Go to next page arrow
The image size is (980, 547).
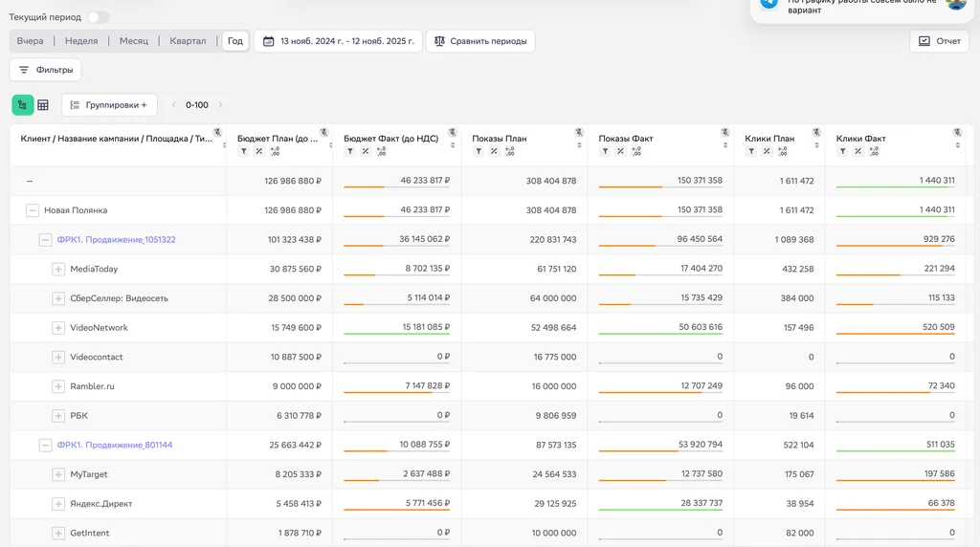220,105
